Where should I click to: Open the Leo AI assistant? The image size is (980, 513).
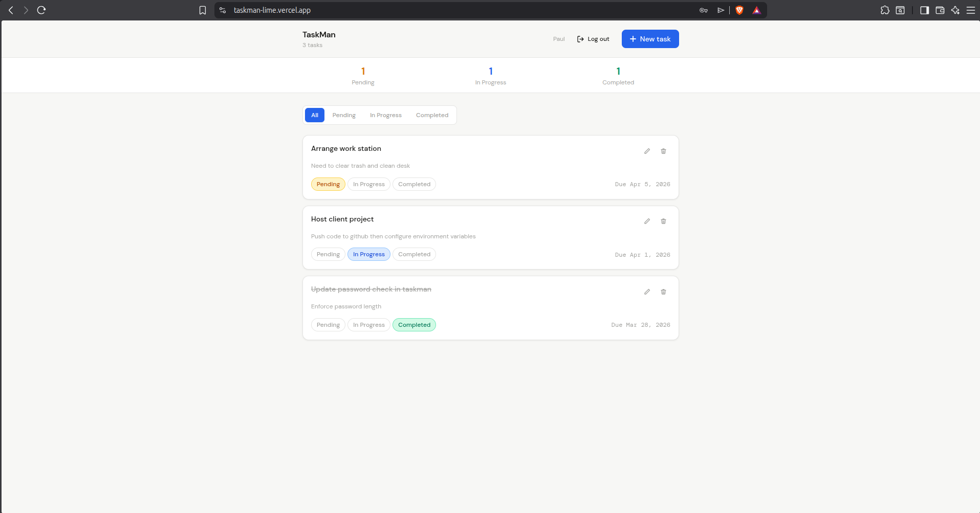coord(956,10)
